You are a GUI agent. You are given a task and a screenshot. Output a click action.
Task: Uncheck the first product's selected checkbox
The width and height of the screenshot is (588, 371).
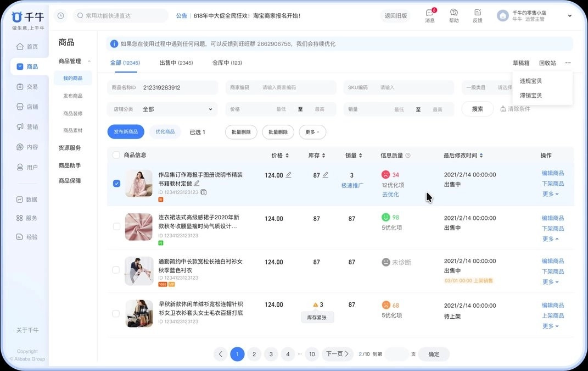pos(116,184)
